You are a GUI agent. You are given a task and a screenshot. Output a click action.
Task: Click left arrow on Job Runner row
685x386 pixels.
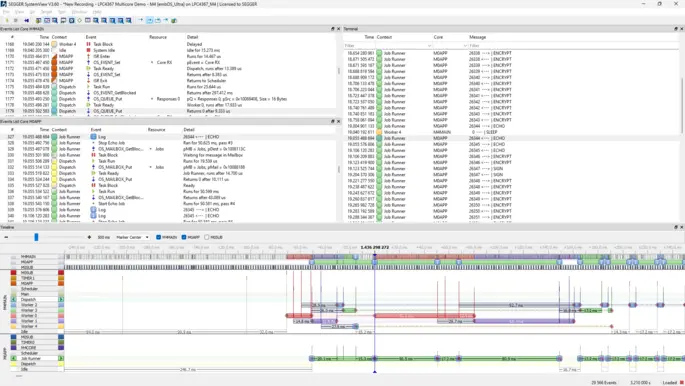14,358
